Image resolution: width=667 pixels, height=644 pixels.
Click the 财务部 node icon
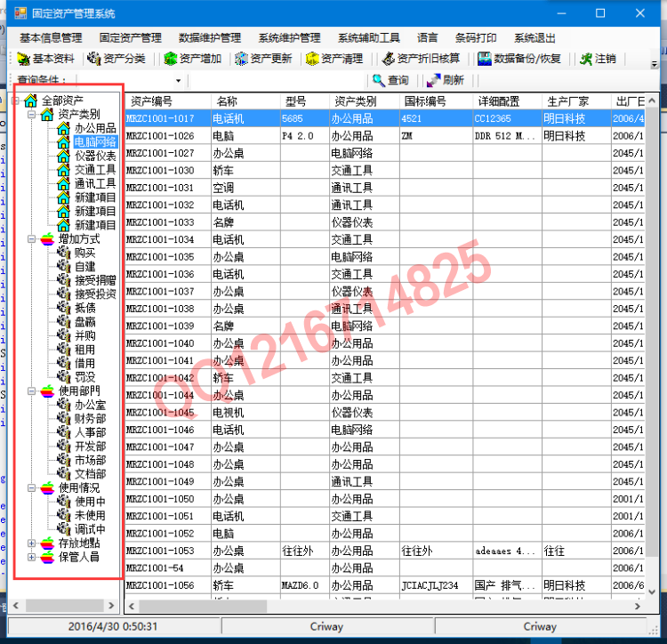coord(64,419)
